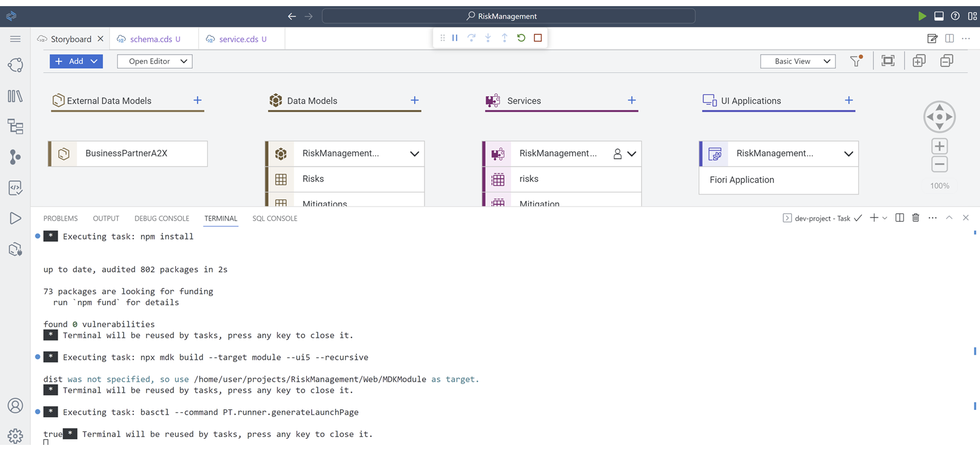Image resolution: width=980 pixels, height=451 pixels.
Task: Select the risks service entity row
Action: (562, 179)
